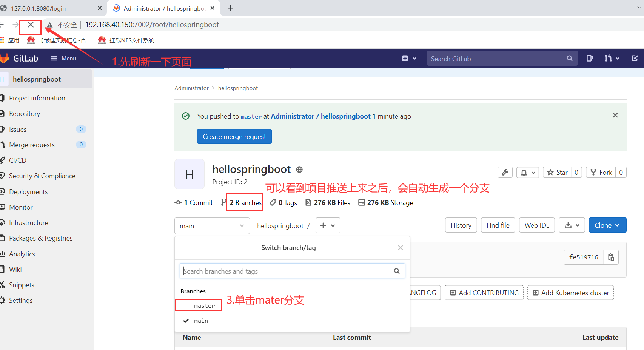Viewport: 644px width, 350px height.
Task: Focus Search branches and tags field
Action: 292,271
